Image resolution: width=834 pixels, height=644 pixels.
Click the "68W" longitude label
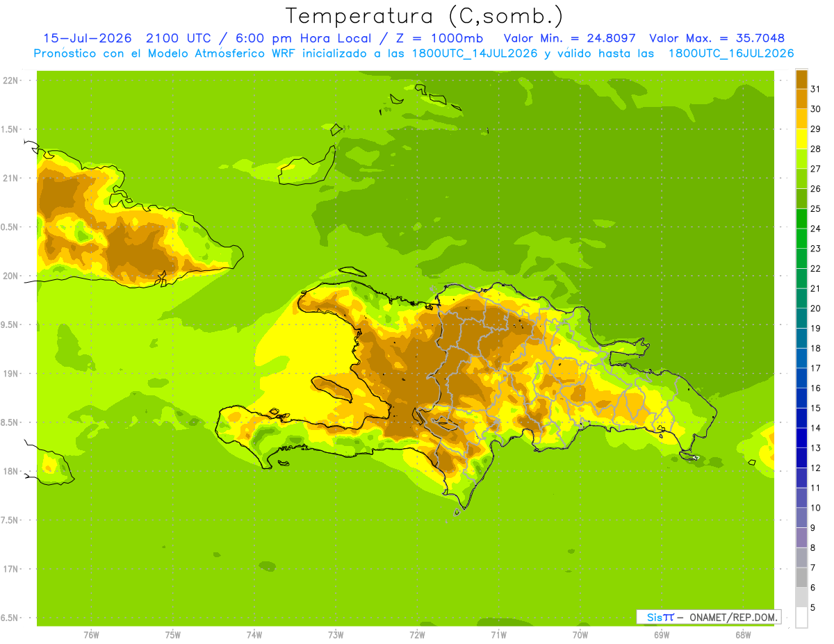(742, 636)
